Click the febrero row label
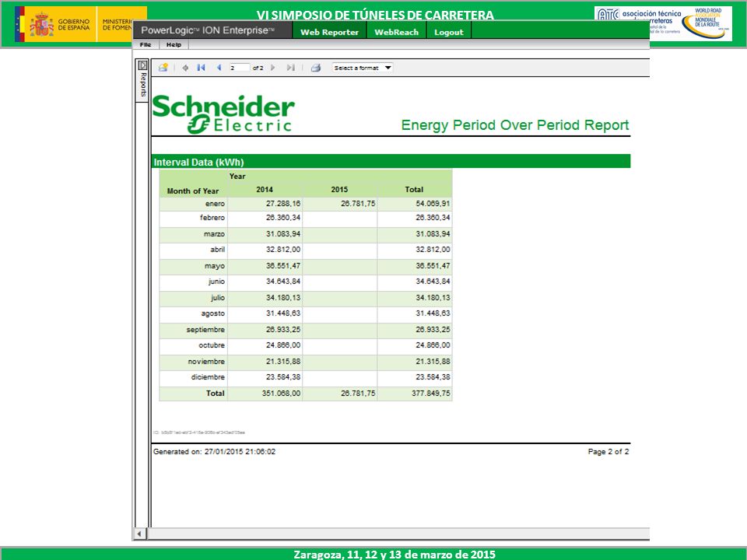The height and width of the screenshot is (560, 747). pyautogui.click(x=212, y=218)
